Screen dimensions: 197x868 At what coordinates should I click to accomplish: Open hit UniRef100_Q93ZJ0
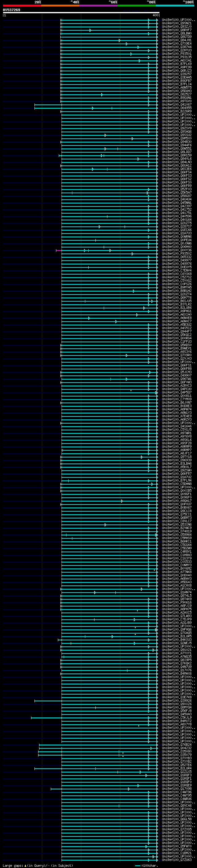click(176, 26)
